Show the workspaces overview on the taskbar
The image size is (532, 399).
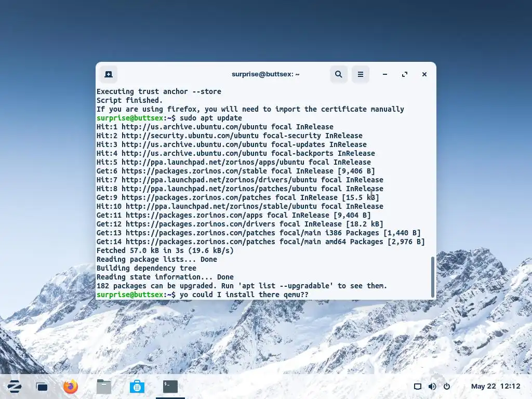click(42, 387)
